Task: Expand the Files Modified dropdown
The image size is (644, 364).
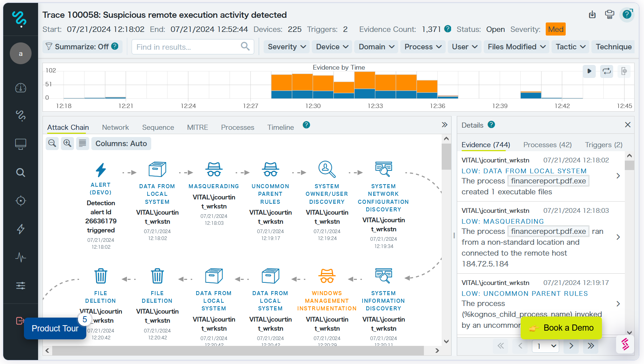Action: 516,47
